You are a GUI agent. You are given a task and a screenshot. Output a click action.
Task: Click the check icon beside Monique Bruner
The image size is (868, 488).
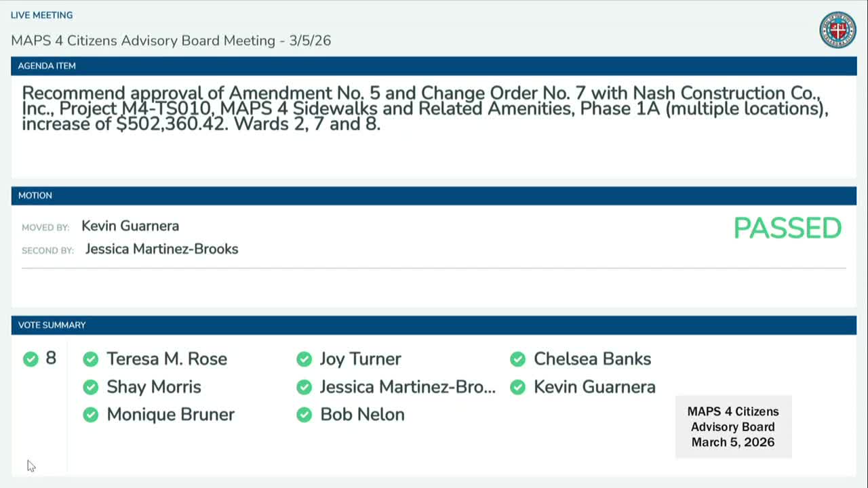[90, 415]
